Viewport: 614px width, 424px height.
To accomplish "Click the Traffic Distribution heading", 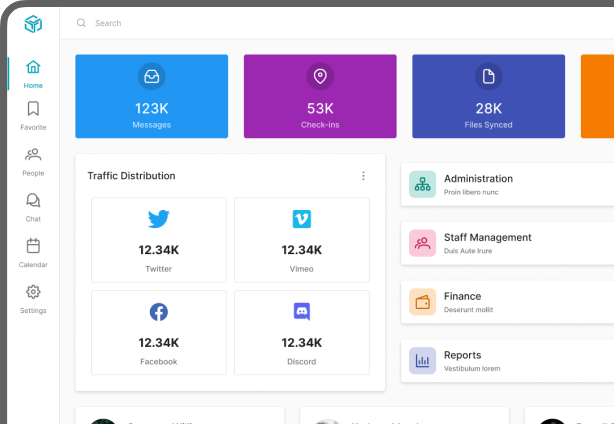I will [131, 176].
